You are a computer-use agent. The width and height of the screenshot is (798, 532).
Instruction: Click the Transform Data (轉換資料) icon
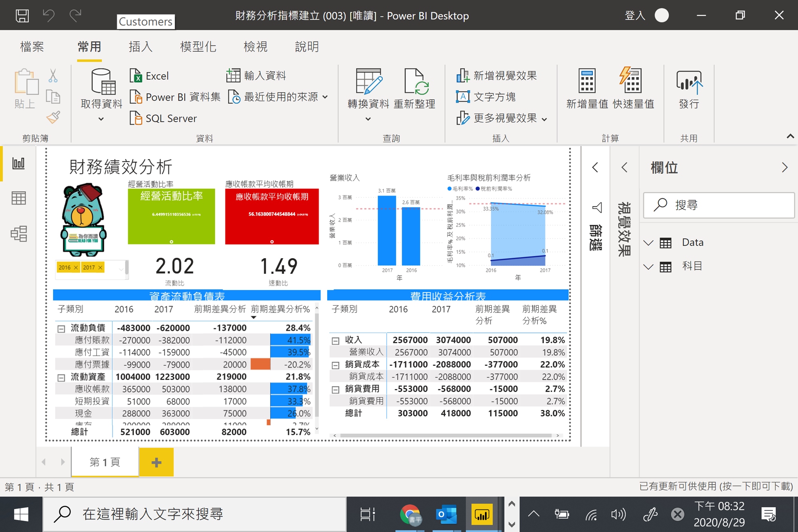coord(368,82)
